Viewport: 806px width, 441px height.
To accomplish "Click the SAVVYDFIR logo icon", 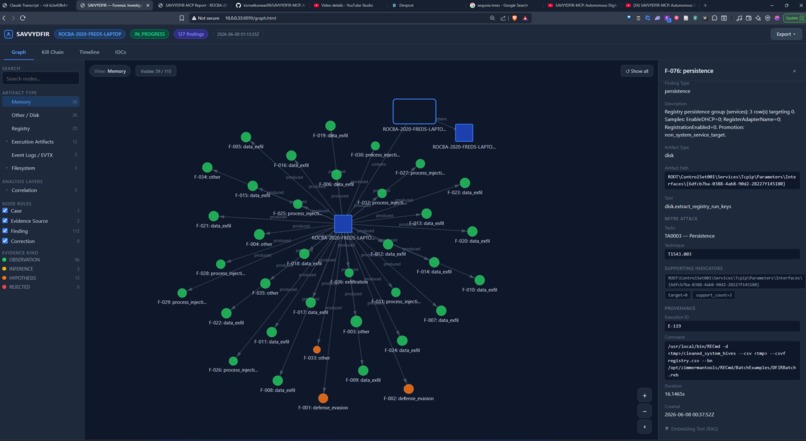I will coord(8,34).
